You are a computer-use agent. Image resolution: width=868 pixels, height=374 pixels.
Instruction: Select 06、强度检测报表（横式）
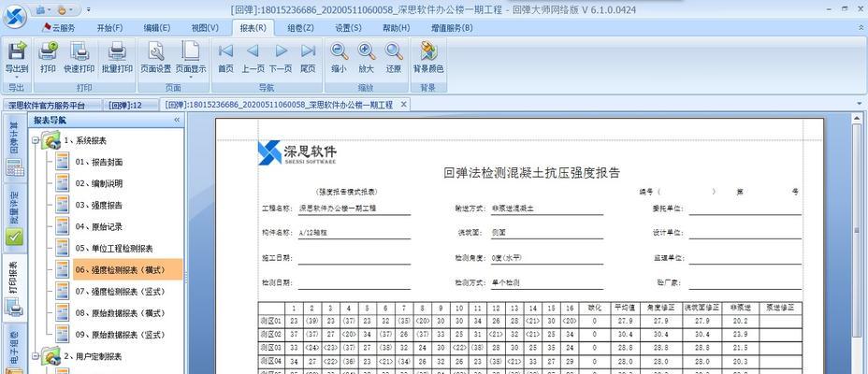[128, 270]
